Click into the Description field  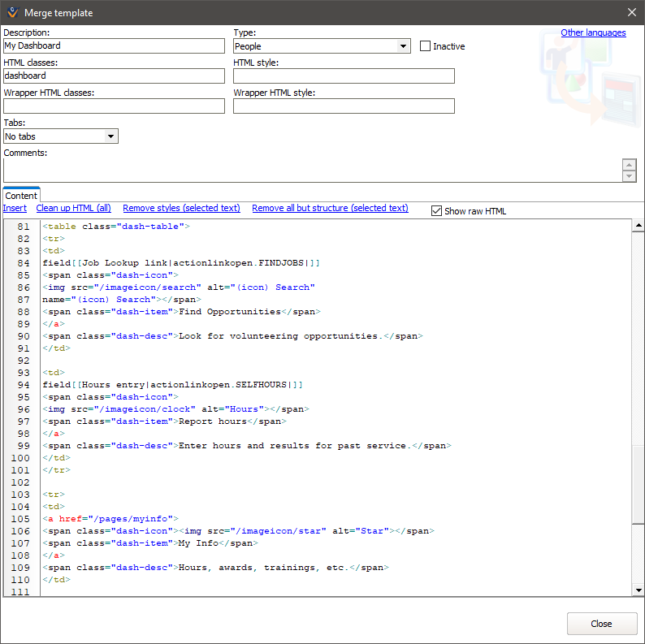tap(114, 46)
